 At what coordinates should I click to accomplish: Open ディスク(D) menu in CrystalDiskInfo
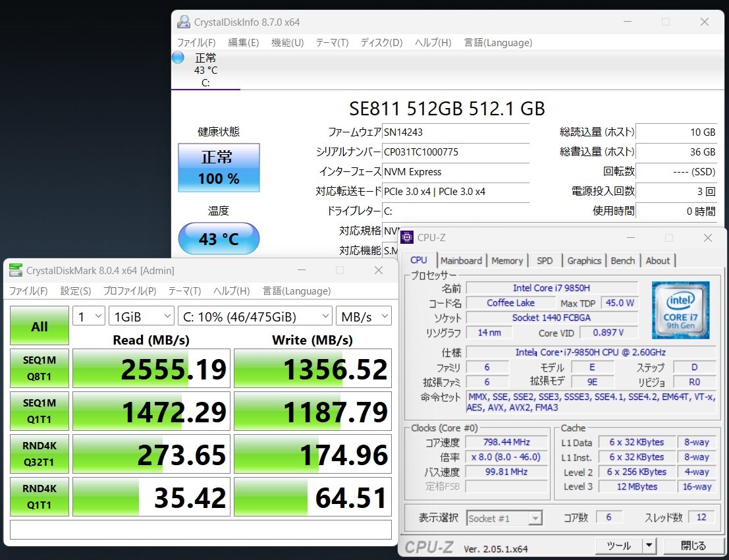381,43
